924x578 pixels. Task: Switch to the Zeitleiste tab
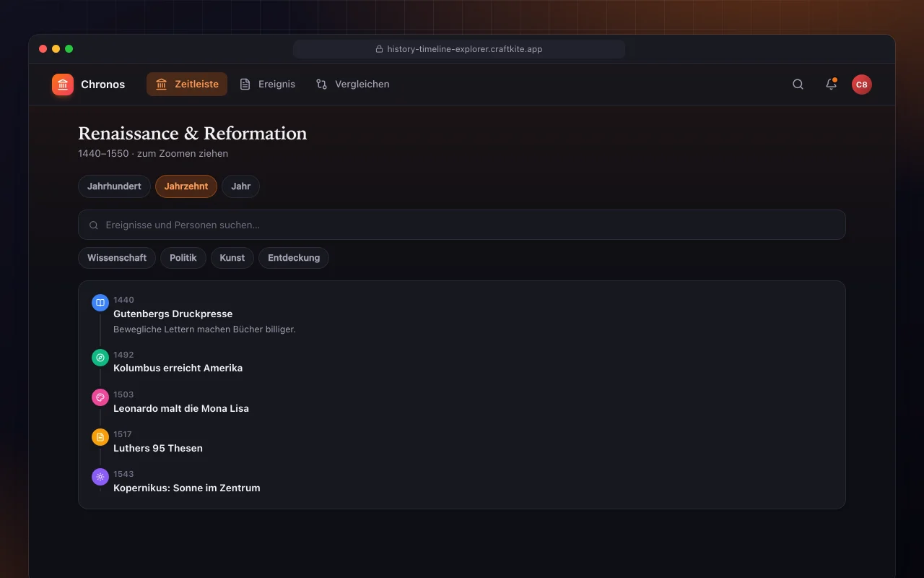tap(187, 85)
